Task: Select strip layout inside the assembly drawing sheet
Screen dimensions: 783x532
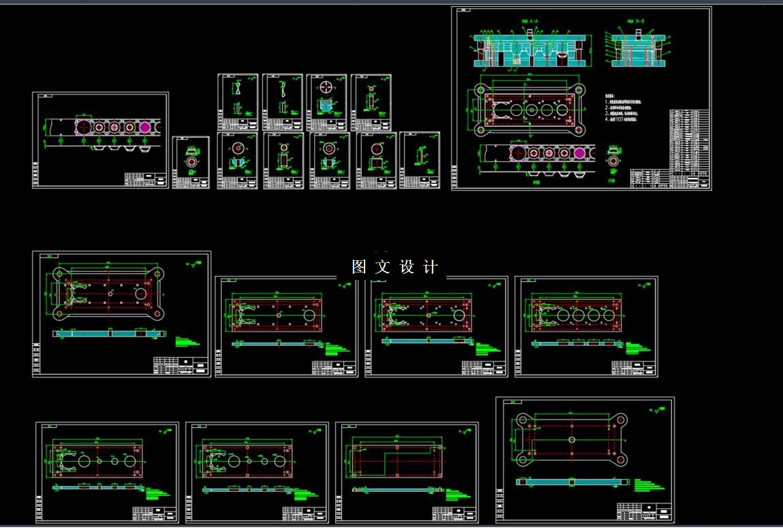Action: click(537, 161)
